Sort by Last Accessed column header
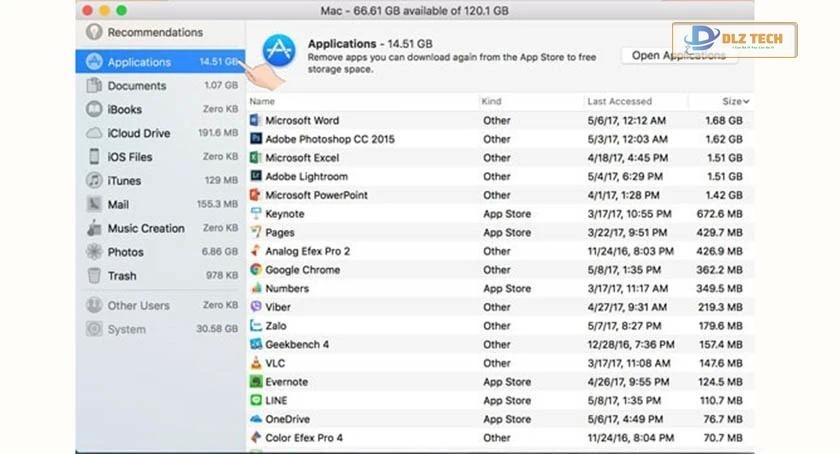840x454 pixels. tap(619, 102)
